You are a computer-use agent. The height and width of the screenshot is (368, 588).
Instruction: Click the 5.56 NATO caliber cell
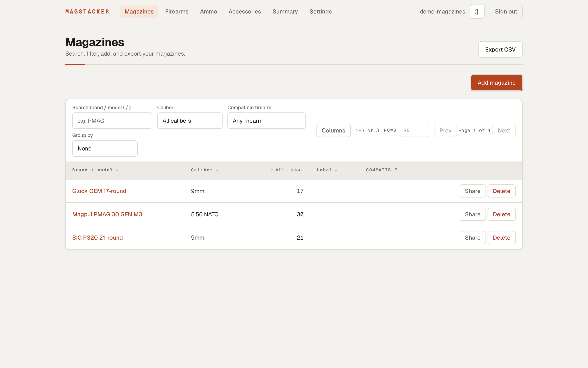205,214
